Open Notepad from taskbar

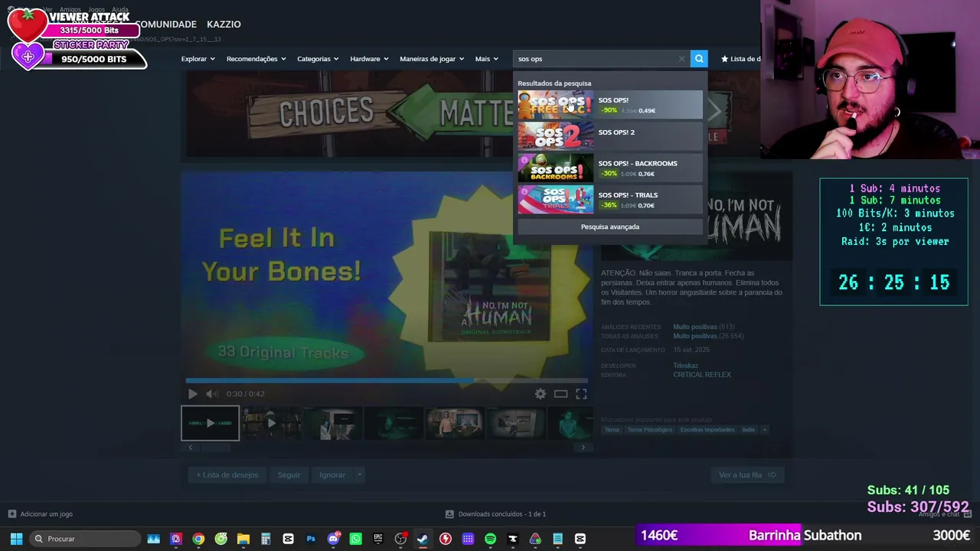pos(557,539)
